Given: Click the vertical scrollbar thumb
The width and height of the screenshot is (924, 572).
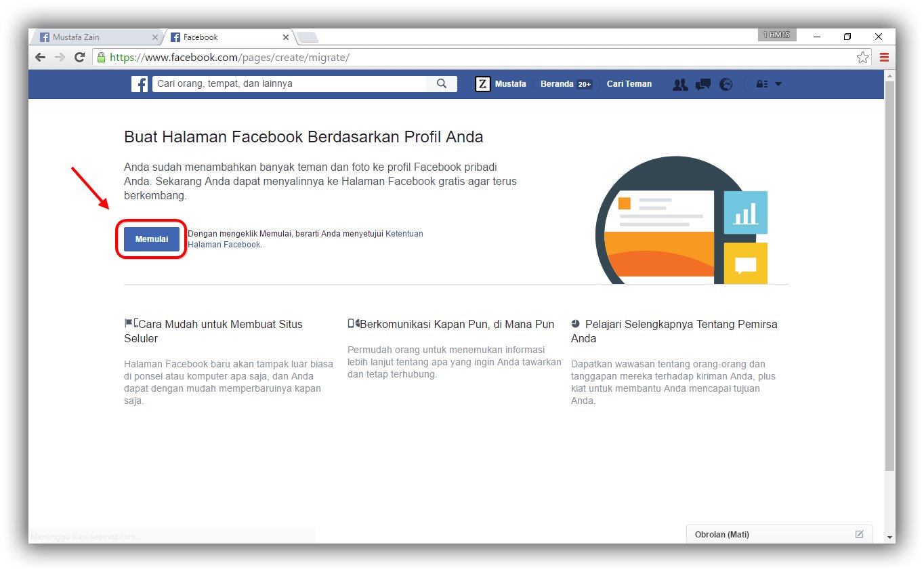Looking at the screenshot, I should (889, 274).
